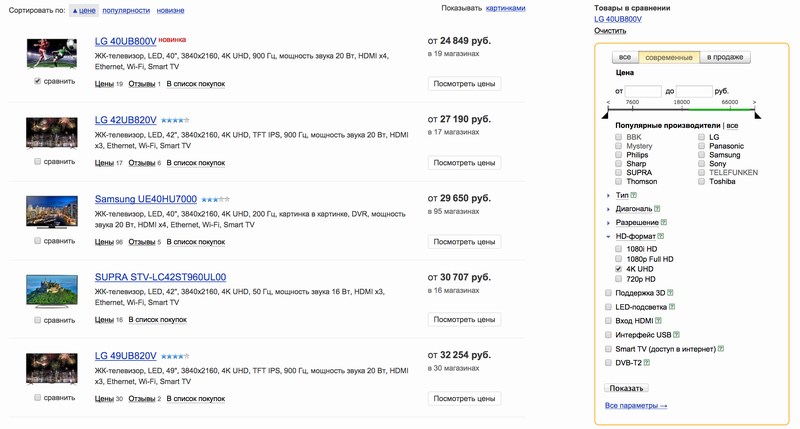The image size is (800, 429).
Task: Collapse the HD-формат filter section
Action: [x=635, y=237]
